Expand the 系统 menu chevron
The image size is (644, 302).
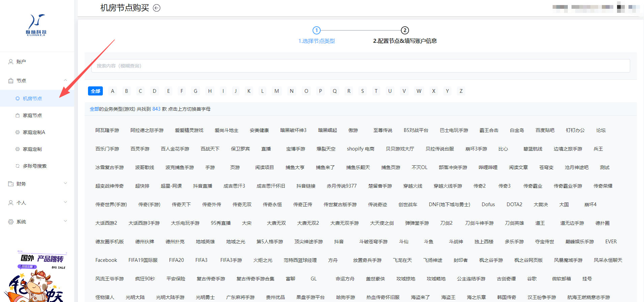65,221
